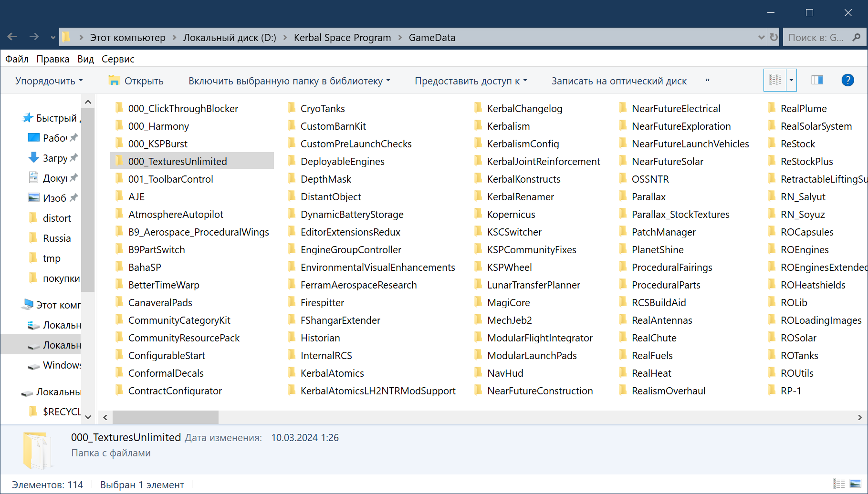Open the Правка menu
The height and width of the screenshot is (494, 868).
click(x=53, y=59)
